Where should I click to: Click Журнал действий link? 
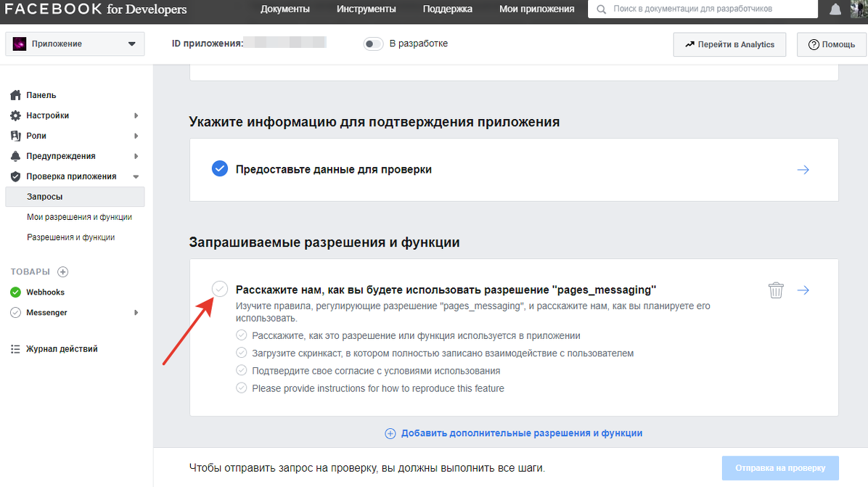[62, 349]
